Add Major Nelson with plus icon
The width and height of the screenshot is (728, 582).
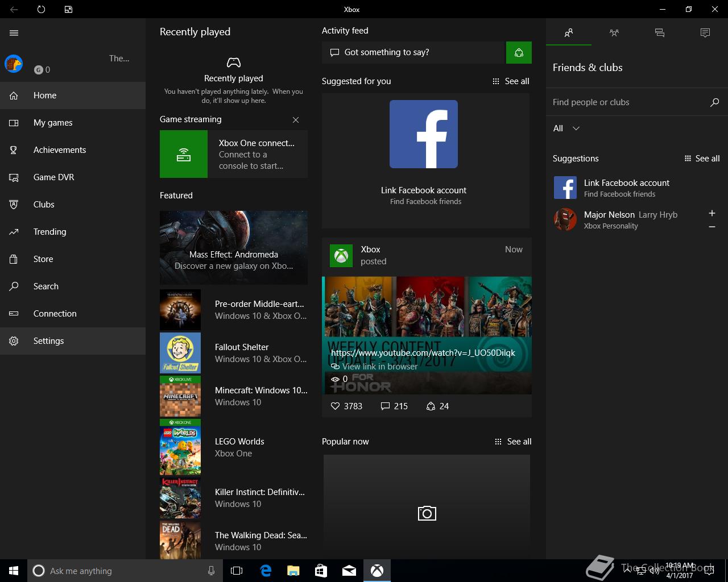point(712,213)
